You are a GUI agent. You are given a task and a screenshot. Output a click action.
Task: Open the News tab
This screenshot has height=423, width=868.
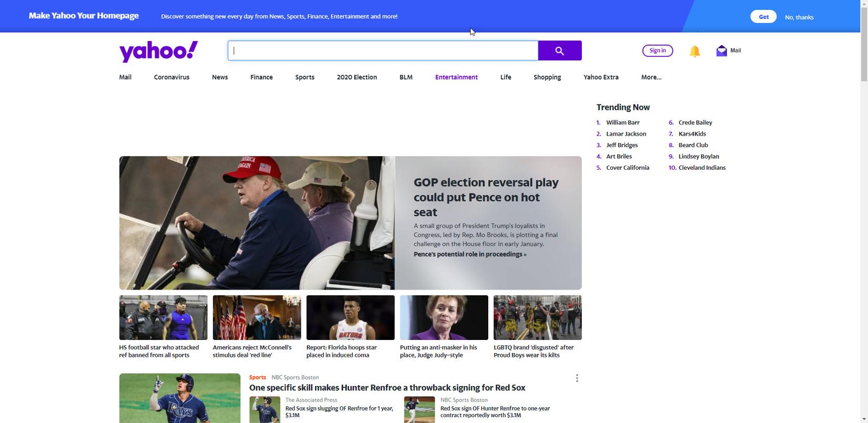tap(220, 77)
